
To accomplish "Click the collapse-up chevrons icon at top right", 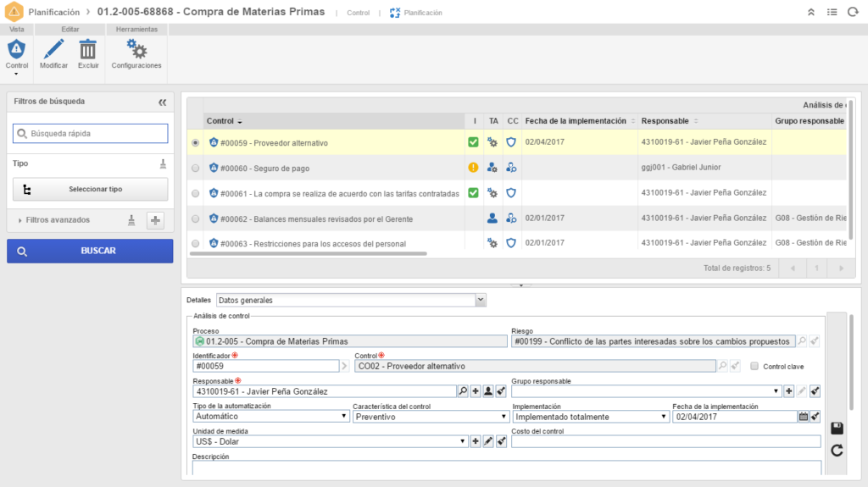I will 811,12.
